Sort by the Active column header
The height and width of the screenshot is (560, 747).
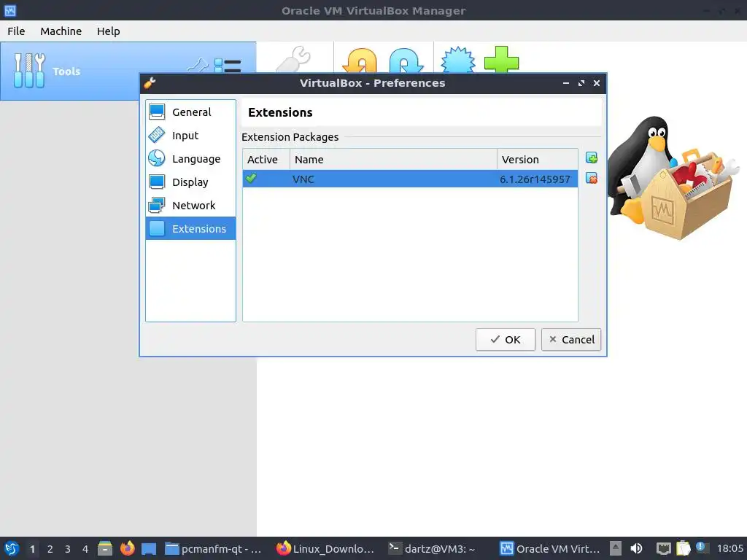coord(266,160)
